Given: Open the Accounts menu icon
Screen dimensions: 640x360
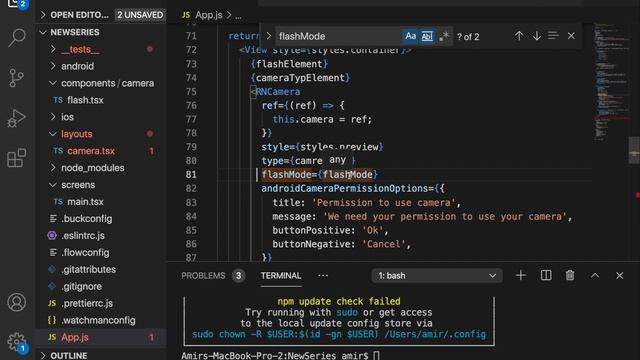Looking at the screenshot, I should click(17, 302).
